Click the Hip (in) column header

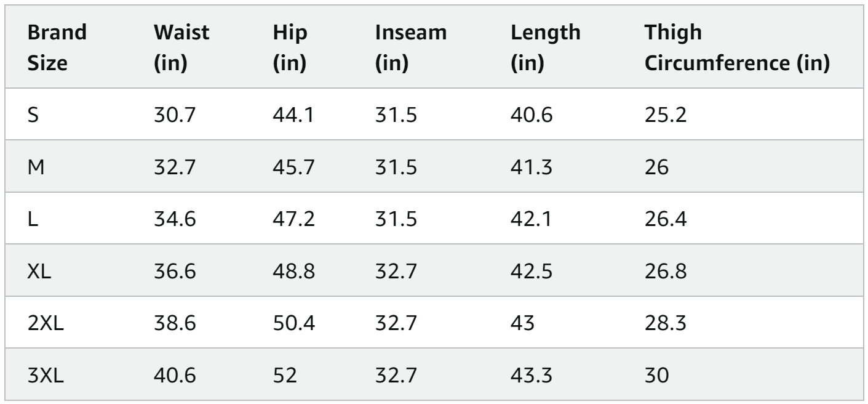(x=289, y=49)
